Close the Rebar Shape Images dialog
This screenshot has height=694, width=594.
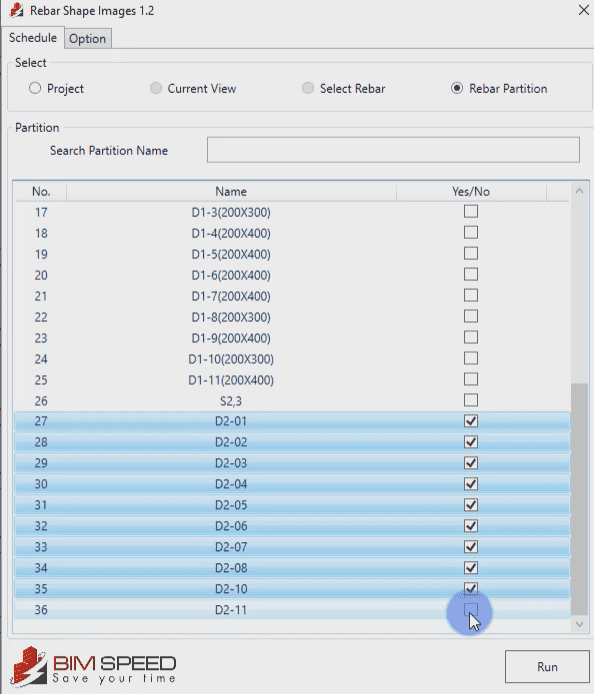point(584,10)
